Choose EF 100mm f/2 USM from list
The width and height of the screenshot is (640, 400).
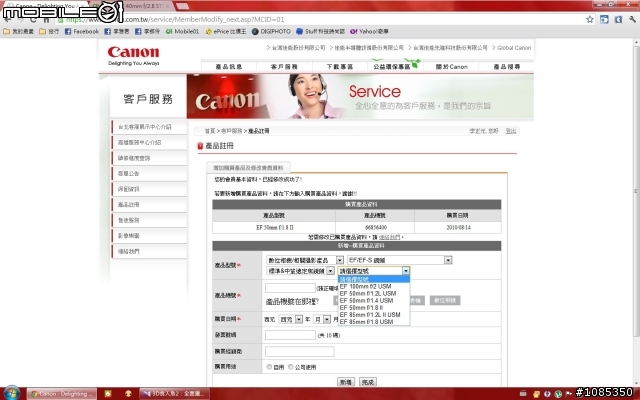tap(373, 287)
